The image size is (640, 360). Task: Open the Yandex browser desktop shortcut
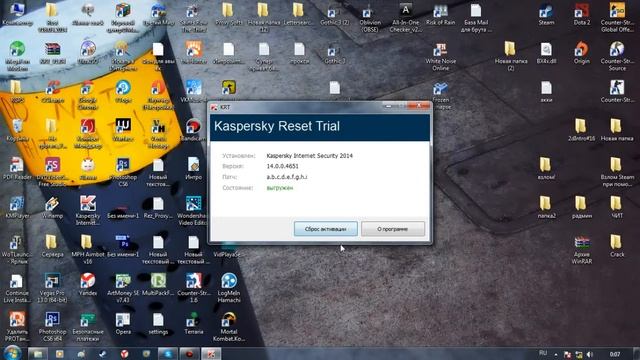(88, 284)
